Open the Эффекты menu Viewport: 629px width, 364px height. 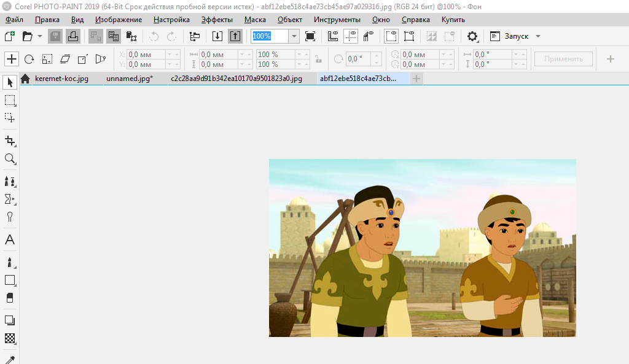tap(217, 20)
